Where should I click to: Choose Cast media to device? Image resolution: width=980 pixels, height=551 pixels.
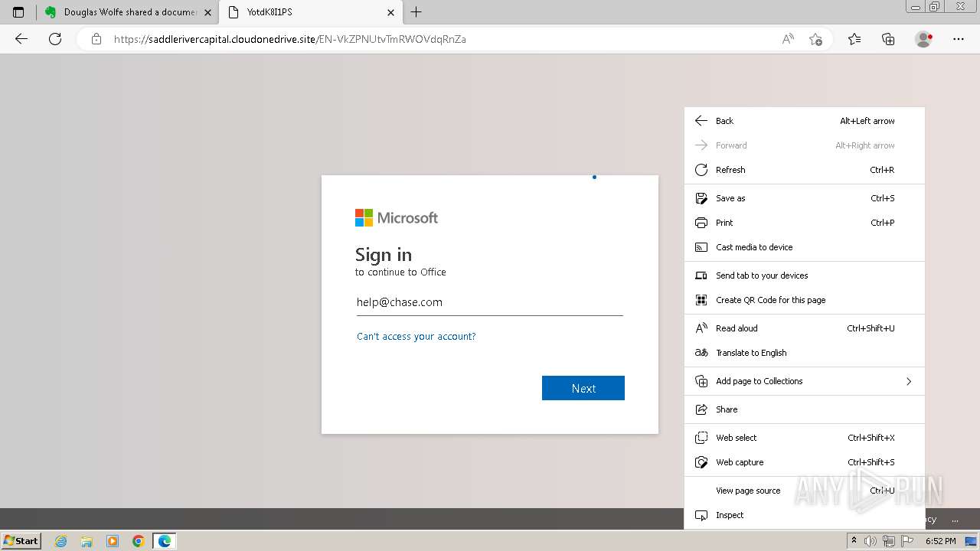coord(805,247)
